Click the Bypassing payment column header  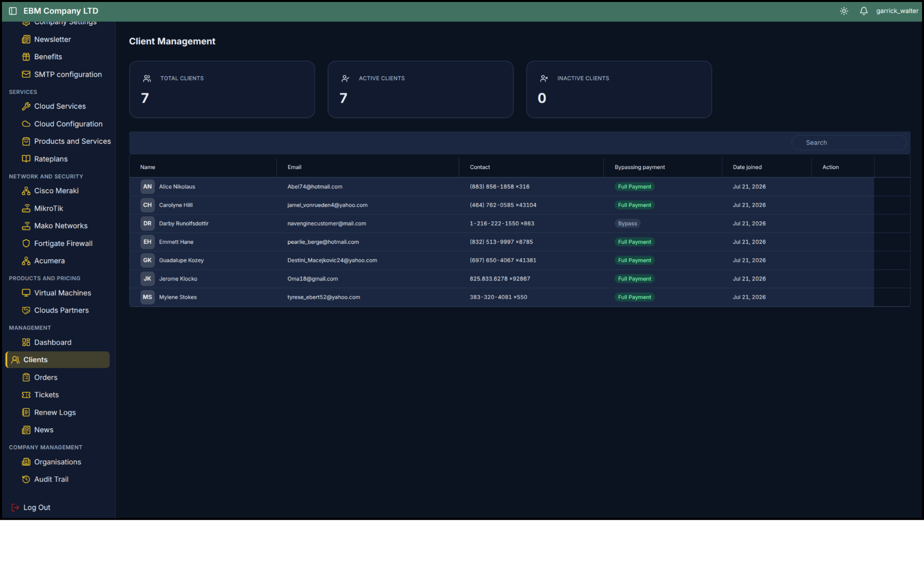point(640,167)
